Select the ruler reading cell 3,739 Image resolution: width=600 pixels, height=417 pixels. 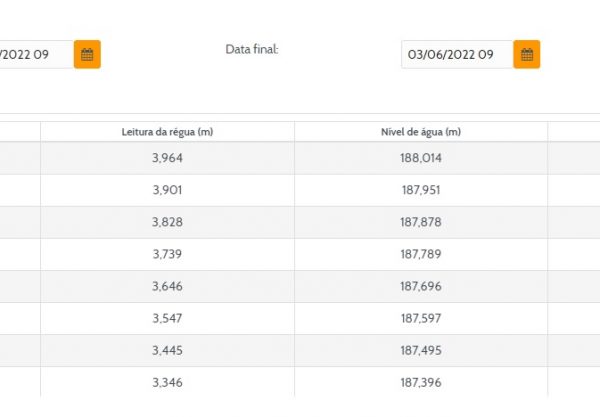tap(167, 254)
